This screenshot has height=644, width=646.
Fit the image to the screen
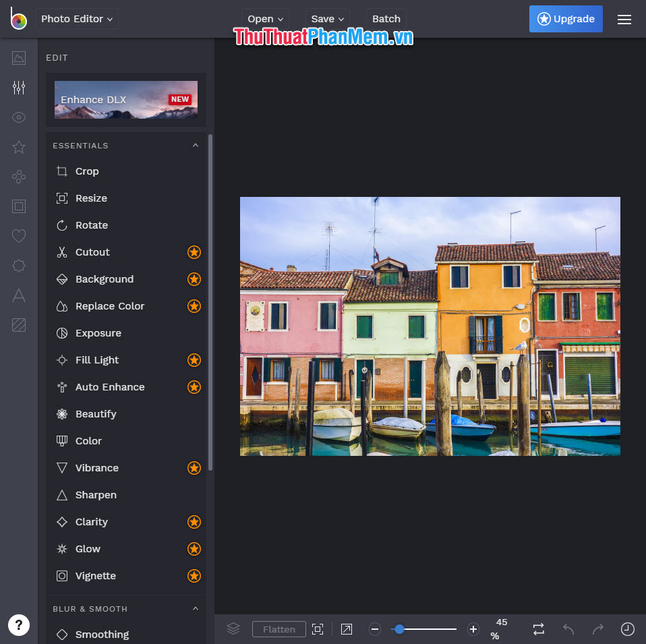318,628
